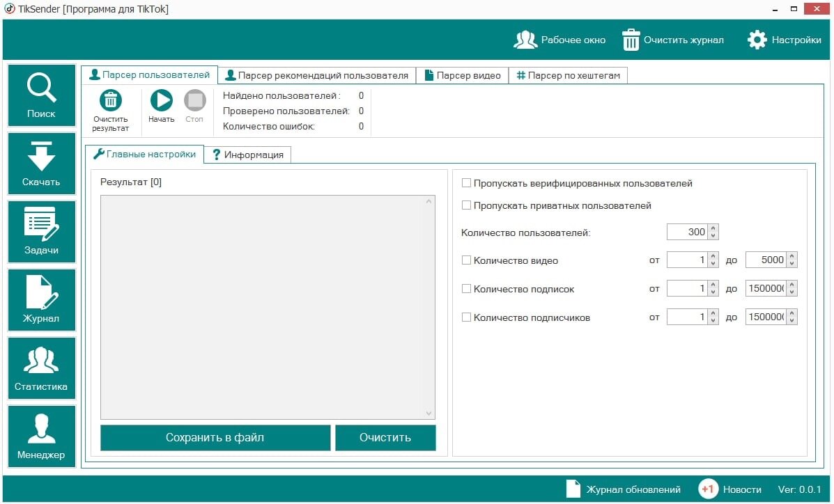Viewport: 834px width, 504px height.
Task: Click Рабочее окно in the top bar
Action: (x=559, y=40)
